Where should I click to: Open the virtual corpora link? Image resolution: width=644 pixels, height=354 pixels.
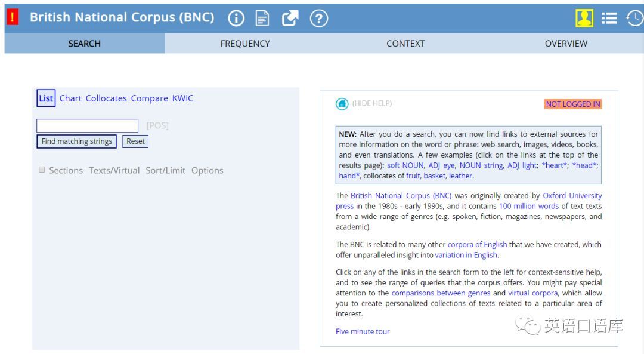coord(533,293)
